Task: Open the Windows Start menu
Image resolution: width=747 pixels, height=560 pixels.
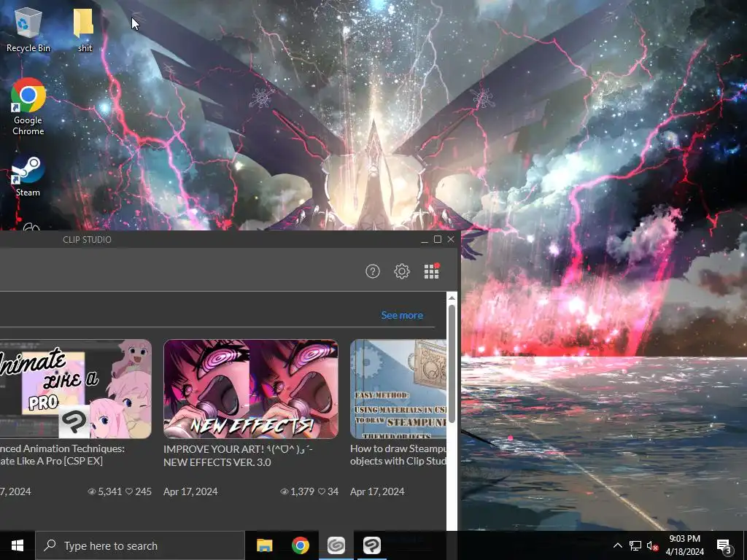Action: click(18, 545)
